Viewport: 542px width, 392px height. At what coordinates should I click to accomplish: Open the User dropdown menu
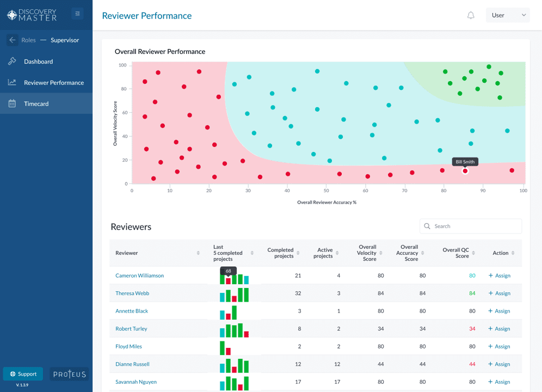click(507, 15)
